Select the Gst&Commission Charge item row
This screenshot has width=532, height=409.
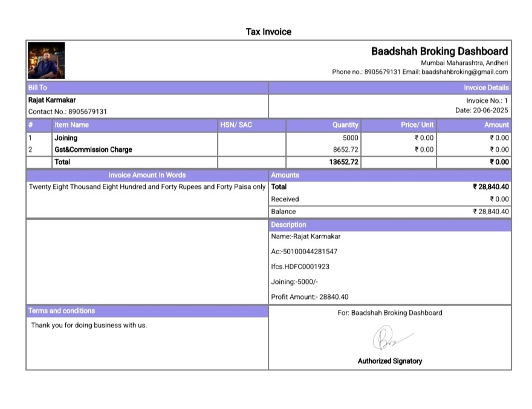[93, 149]
